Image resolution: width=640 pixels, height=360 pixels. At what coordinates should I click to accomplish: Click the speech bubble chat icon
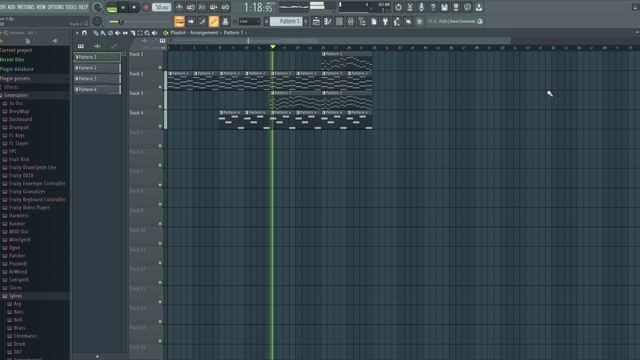click(x=467, y=7)
